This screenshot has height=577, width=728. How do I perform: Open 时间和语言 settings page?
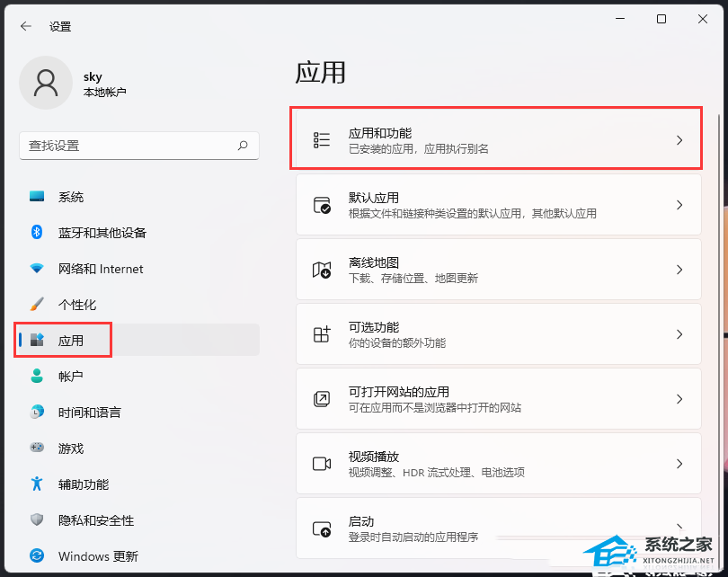pyautogui.click(x=138, y=413)
